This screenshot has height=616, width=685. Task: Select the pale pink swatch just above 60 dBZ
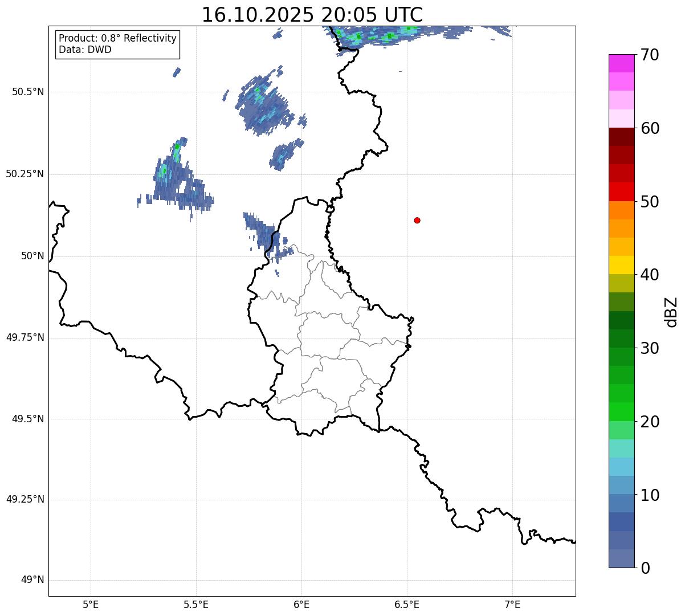[x=621, y=119]
